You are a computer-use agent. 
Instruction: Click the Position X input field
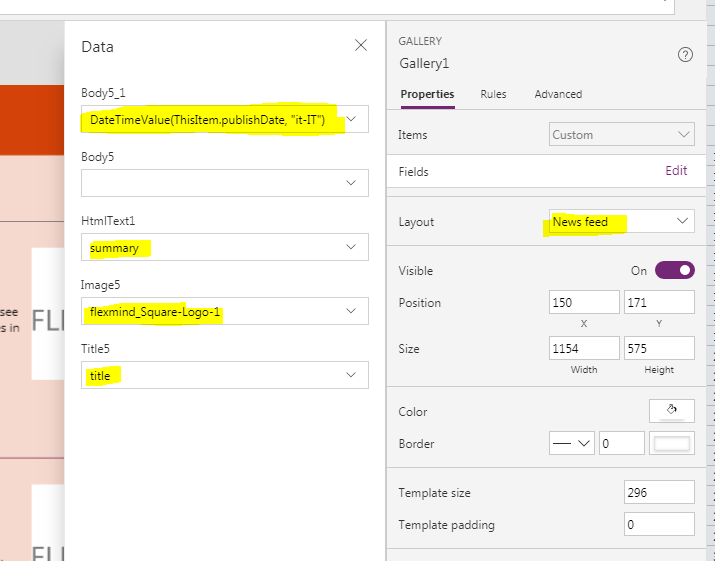[584, 302]
